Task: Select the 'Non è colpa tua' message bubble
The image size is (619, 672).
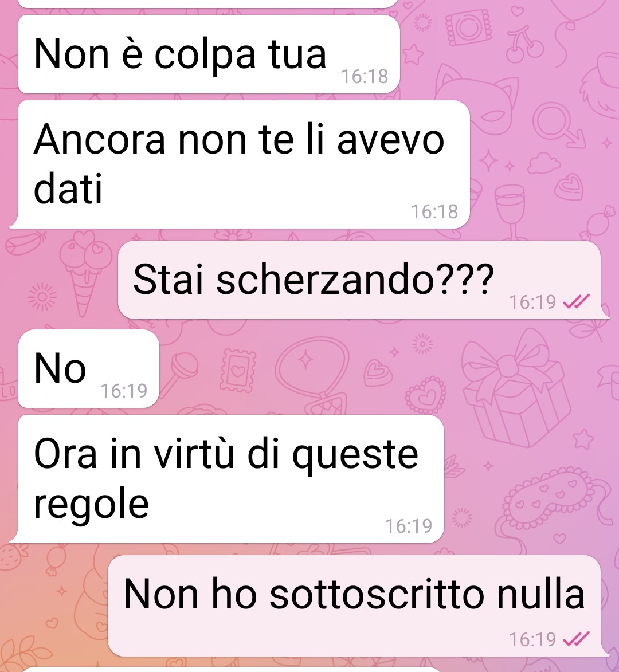Action: tap(209, 54)
